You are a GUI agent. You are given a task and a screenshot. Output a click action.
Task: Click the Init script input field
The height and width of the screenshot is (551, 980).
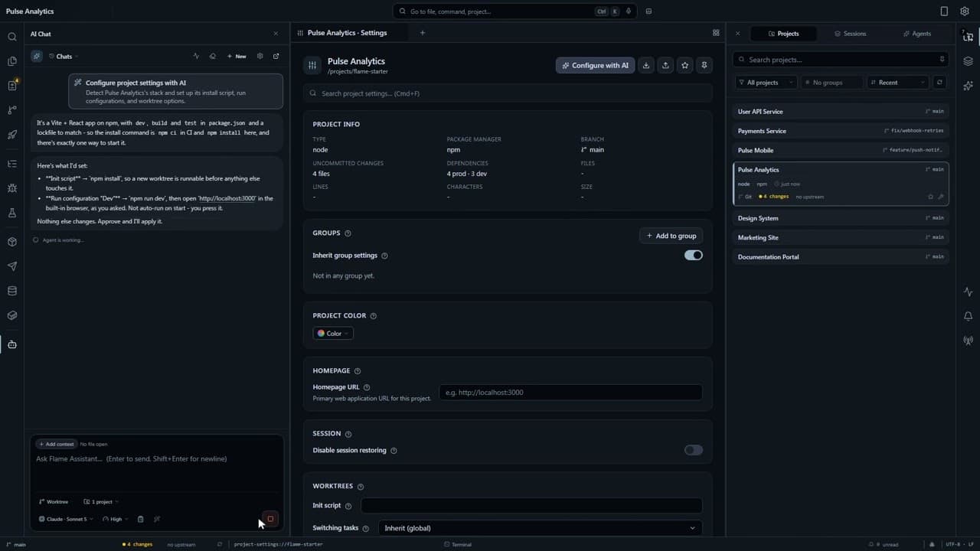click(x=531, y=506)
